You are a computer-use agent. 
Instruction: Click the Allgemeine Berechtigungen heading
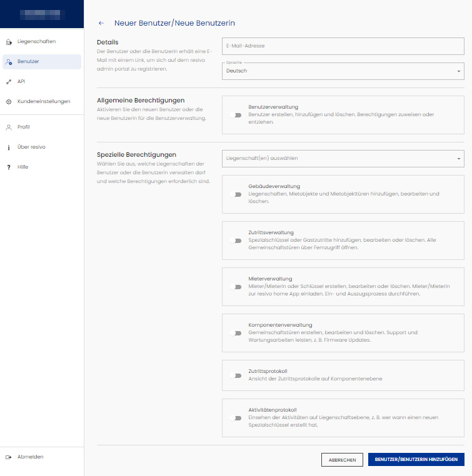(x=141, y=101)
